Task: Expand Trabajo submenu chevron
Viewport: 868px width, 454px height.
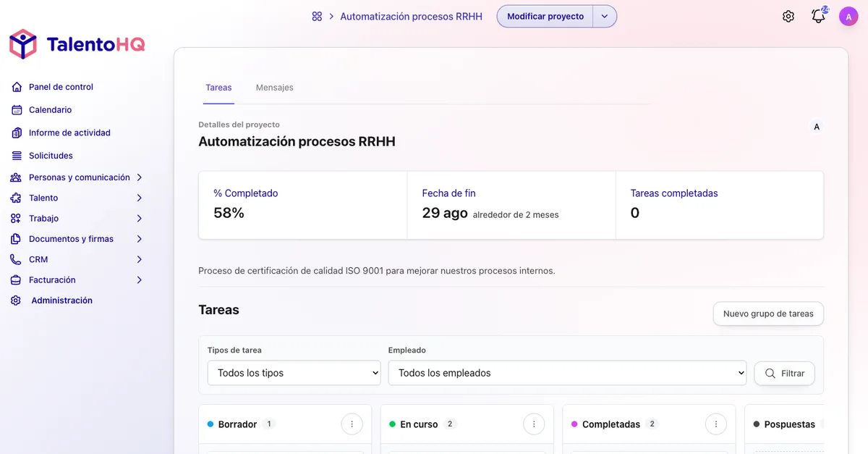Action: coord(140,219)
